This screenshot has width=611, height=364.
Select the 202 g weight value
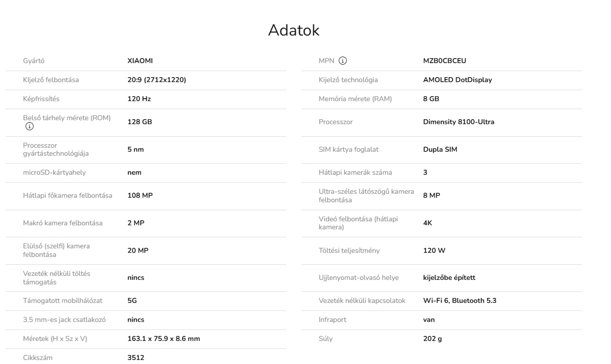(433, 338)
